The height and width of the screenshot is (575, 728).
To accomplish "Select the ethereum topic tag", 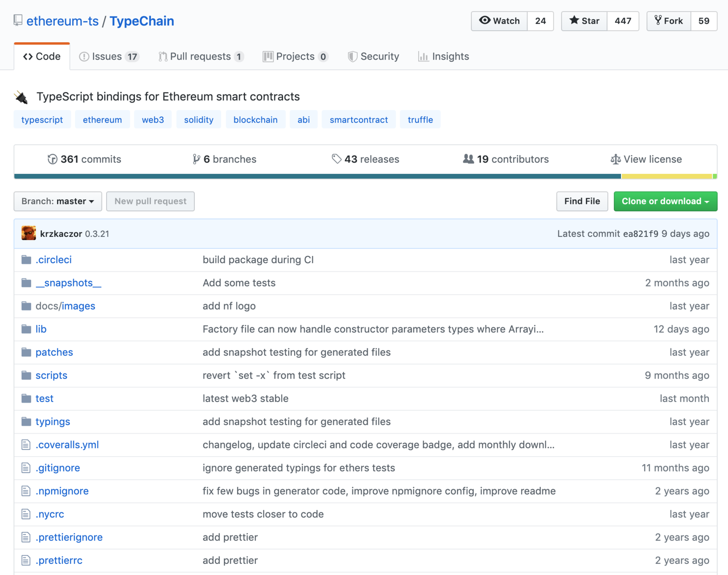I will click(x=102, y=120).
